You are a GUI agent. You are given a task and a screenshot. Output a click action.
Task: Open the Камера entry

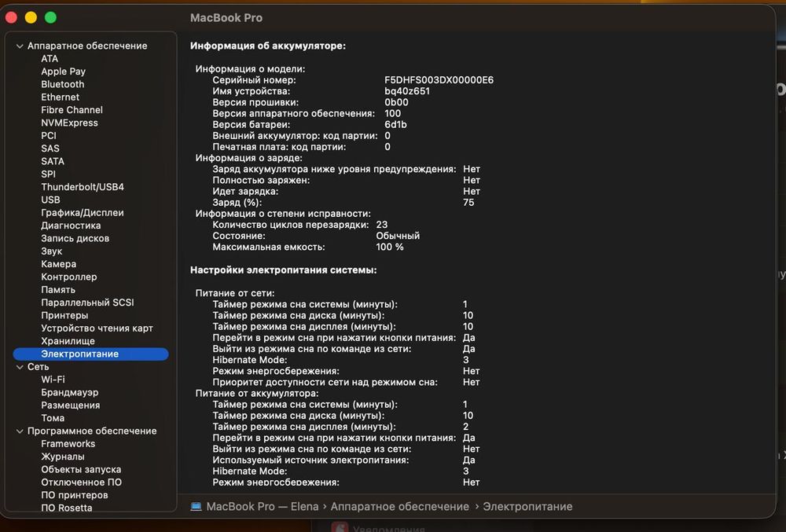click(59, 264)
